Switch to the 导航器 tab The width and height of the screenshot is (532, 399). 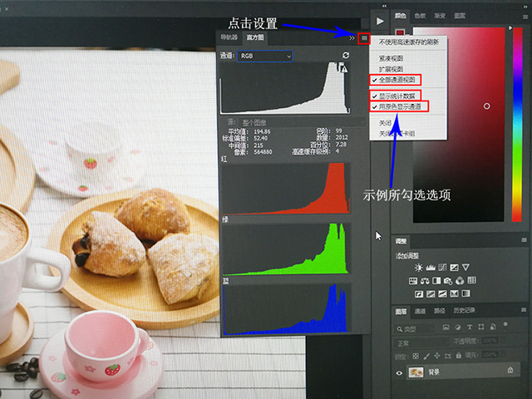[228, 37]
